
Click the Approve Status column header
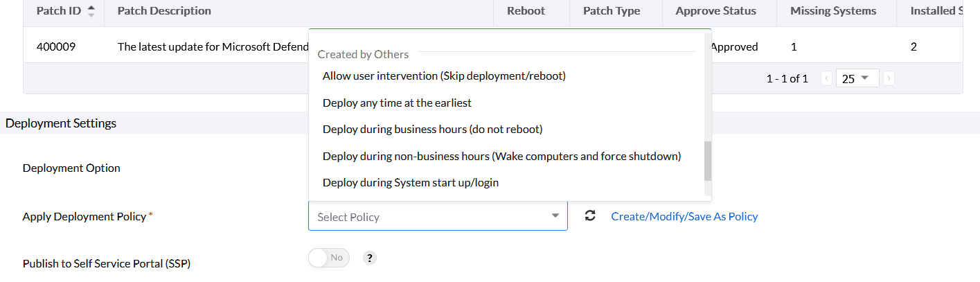715,11
